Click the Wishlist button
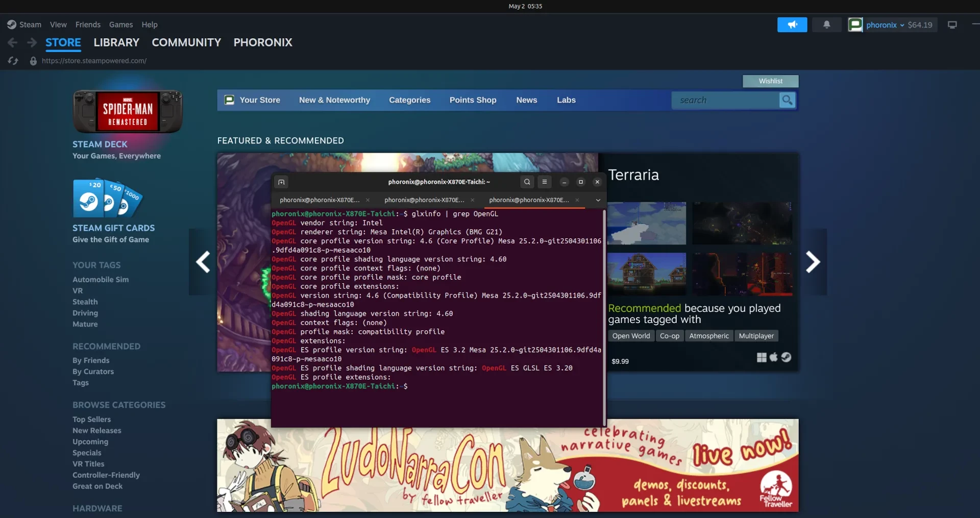The height and width of the screenshot is (518, 980). click(x=770, y=81)
